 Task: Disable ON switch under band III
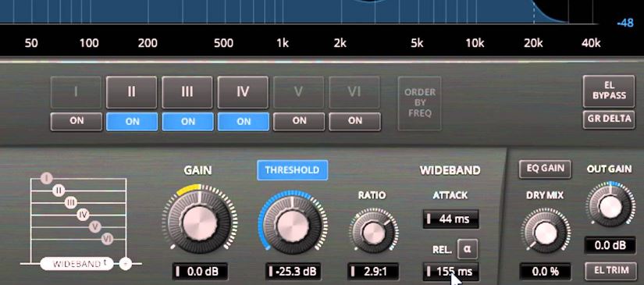pyautogui.click(x=187, y=122)
